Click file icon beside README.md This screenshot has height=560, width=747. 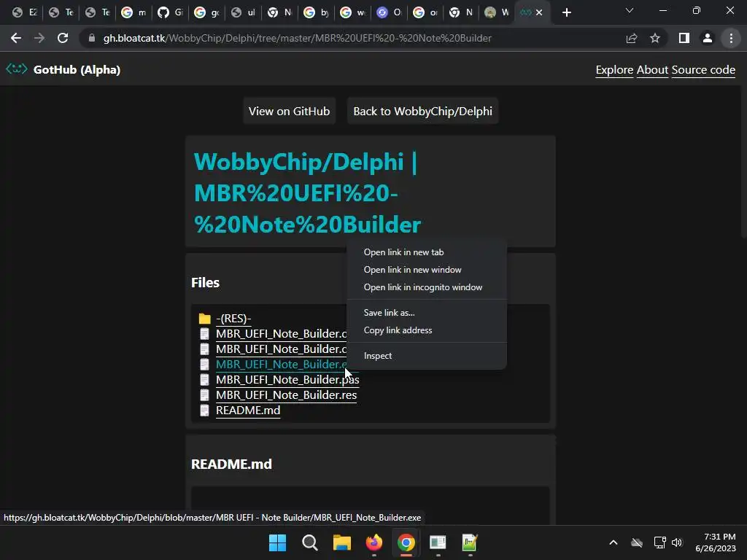[204, 411]
